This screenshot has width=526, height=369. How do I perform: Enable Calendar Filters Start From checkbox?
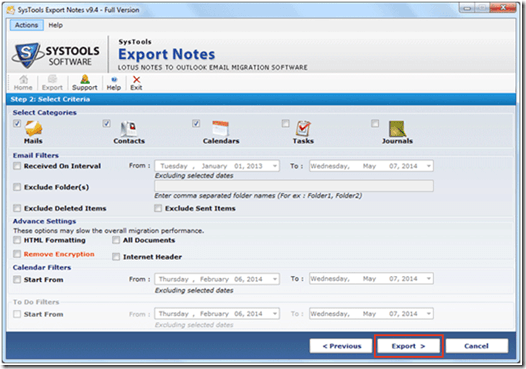pyautogui.click(x=17, y=279)
